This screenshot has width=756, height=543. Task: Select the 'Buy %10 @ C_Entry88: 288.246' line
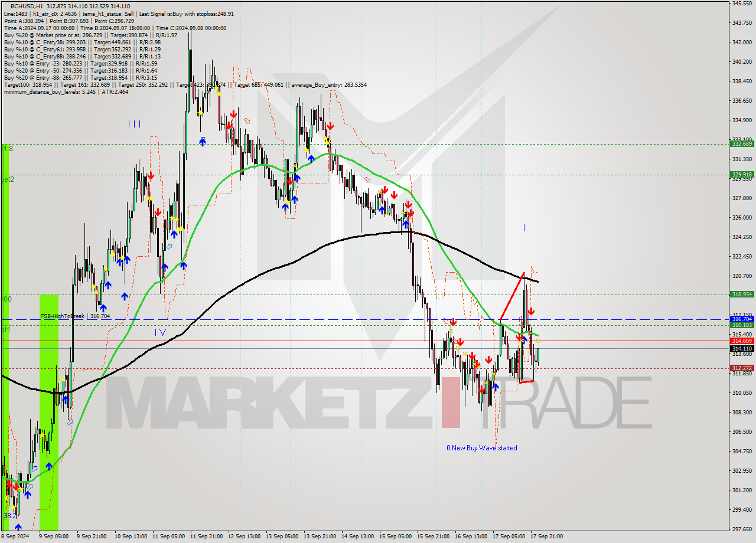(82, 56)
